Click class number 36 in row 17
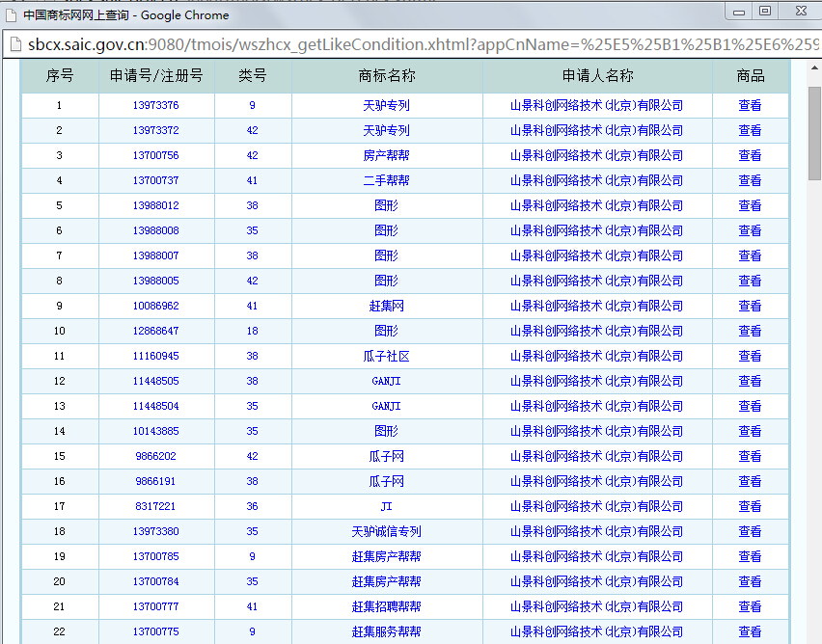Image resolution: width=822 pixels, height=644 pixels. 252,507
